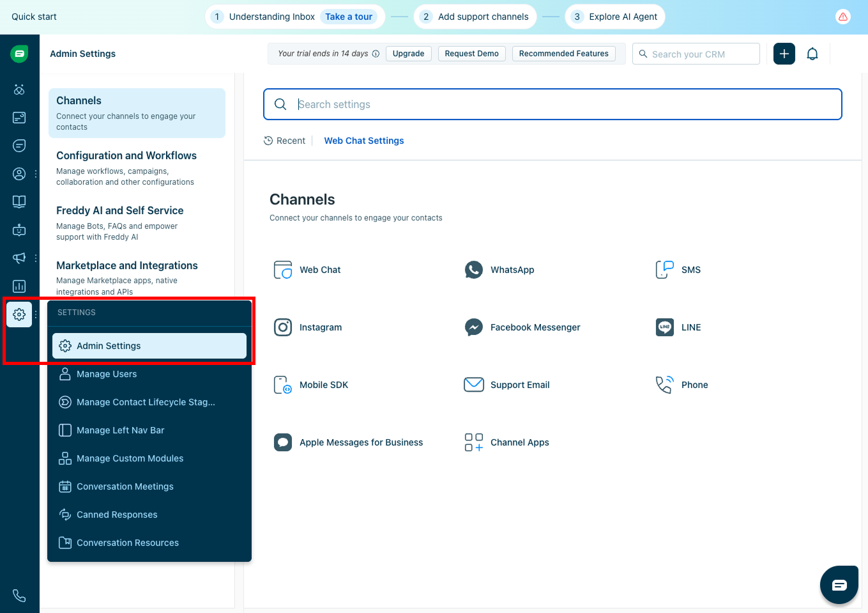Click the red alert warning icon
Viewport: 868px width, 613px height.
[843, 17]
